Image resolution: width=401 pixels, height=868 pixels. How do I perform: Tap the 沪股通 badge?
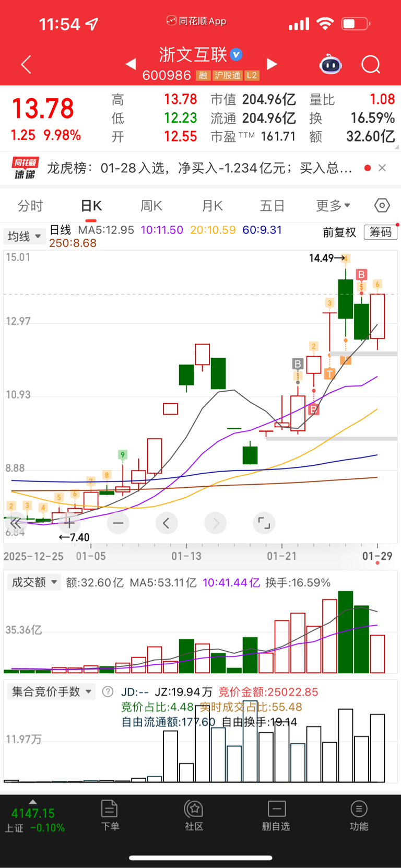(x=228, y=76)
